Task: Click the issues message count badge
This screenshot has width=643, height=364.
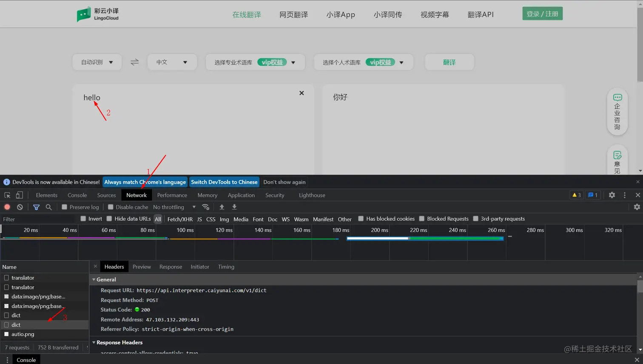Action: coord(593,195)
